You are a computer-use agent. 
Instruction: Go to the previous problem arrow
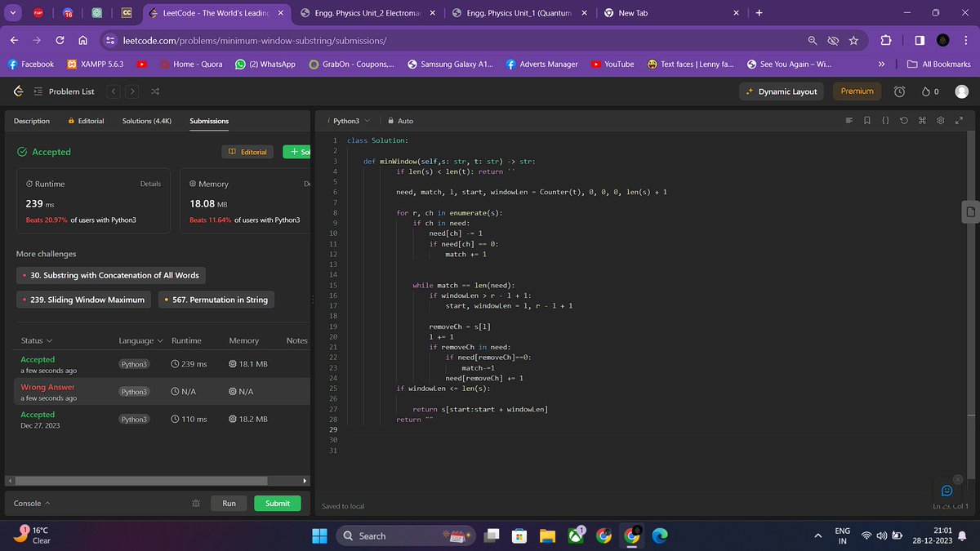coord(115,91)
